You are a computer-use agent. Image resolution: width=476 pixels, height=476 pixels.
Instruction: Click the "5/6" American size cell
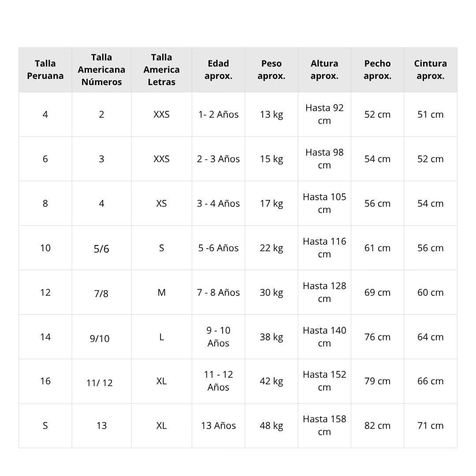(101, 249)
